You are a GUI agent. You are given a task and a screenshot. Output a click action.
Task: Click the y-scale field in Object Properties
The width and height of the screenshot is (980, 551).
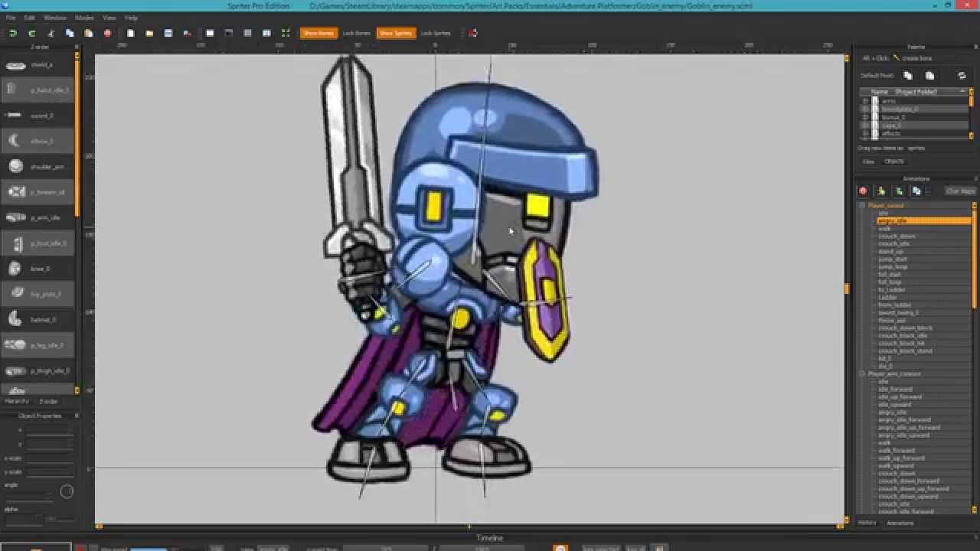pos(50,471)
